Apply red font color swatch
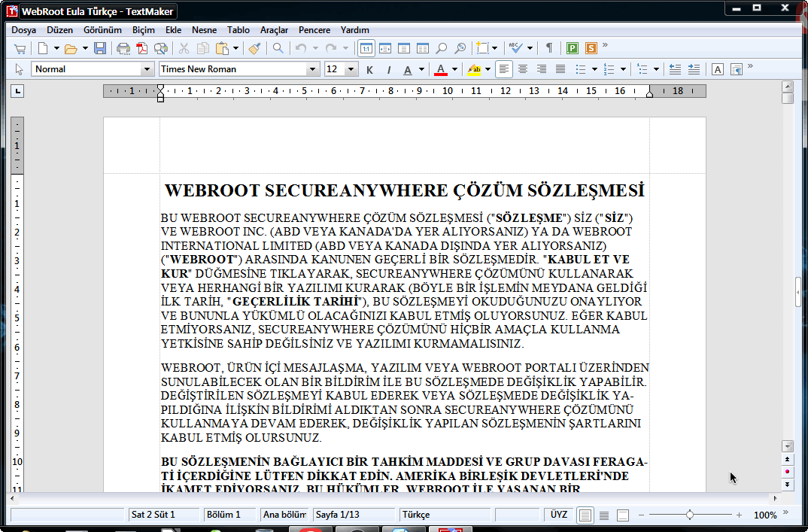Screen dimensions: 808x532 [441, 69]
